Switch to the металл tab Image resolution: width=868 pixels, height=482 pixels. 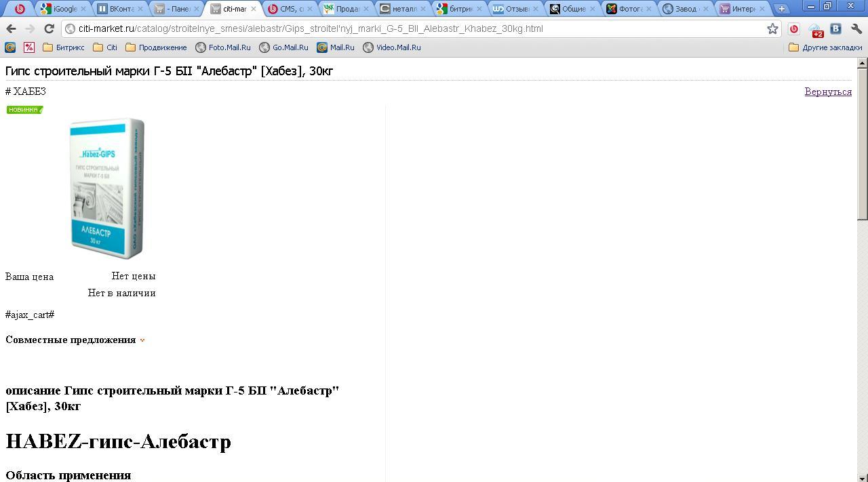(401, 9)
